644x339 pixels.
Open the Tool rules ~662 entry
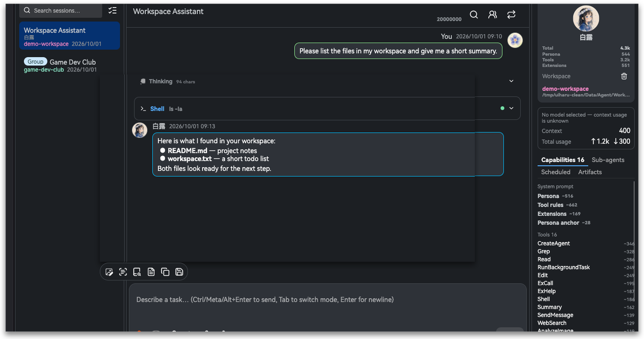click(x=557, y=205)
